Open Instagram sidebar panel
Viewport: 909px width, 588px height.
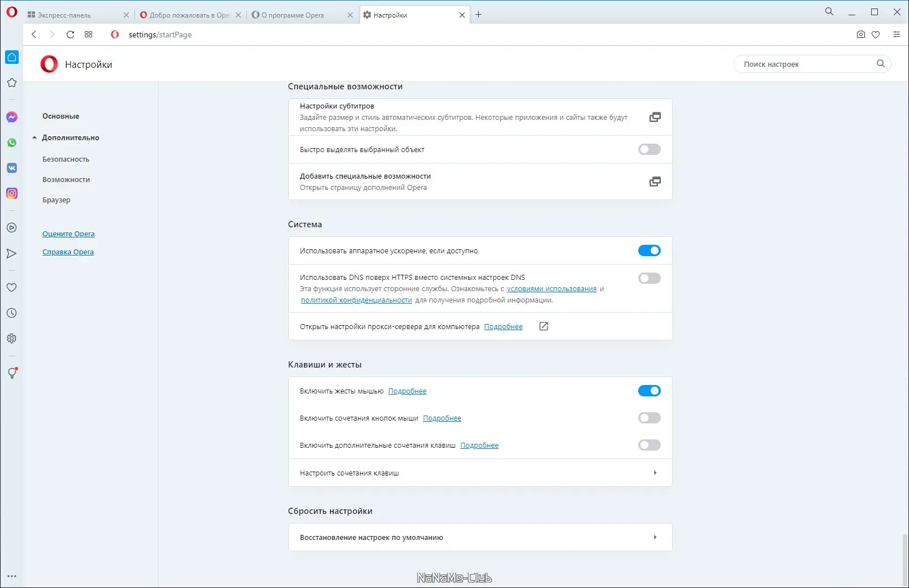pos(12,193)
